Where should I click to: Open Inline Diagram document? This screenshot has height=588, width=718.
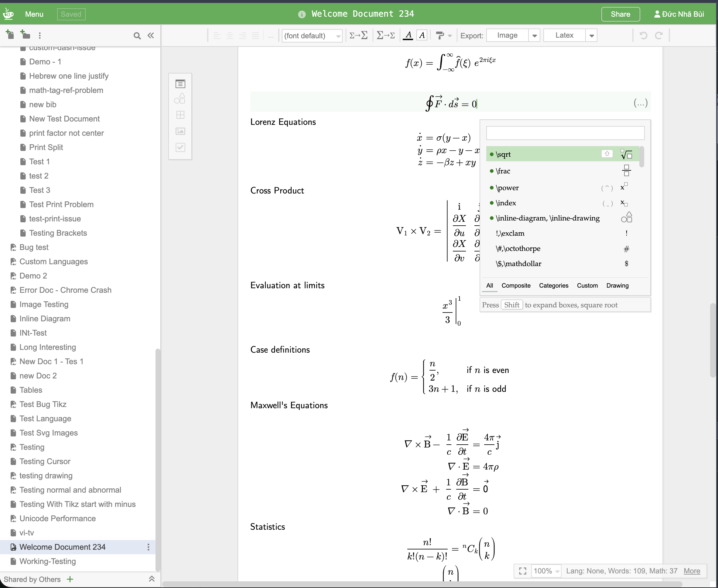point(45,319)
